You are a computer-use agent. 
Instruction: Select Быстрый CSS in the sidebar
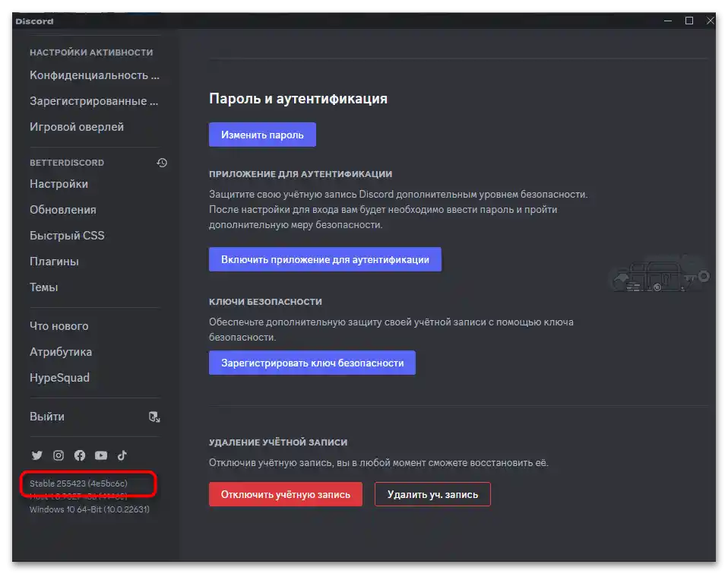coord(67,235)
